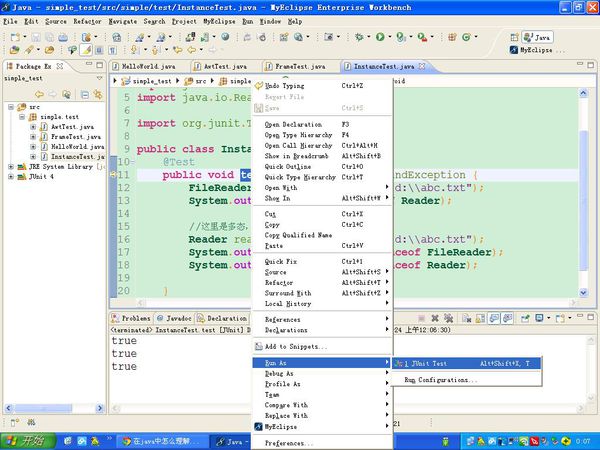Click Java taskbar button
Image resolution: width=600 pixels, height=450 pixels.
pyautogui.click(x=230, y=441)
